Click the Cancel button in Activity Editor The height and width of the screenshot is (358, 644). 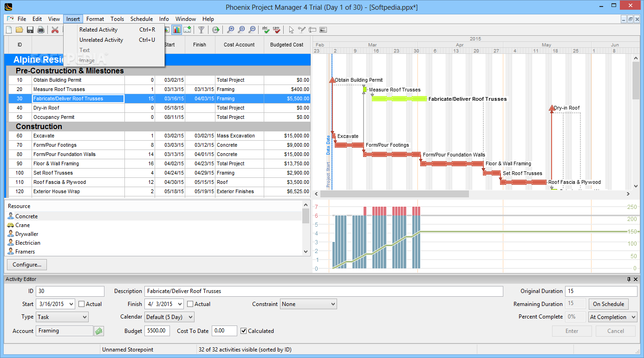click(x=616, y=331)
